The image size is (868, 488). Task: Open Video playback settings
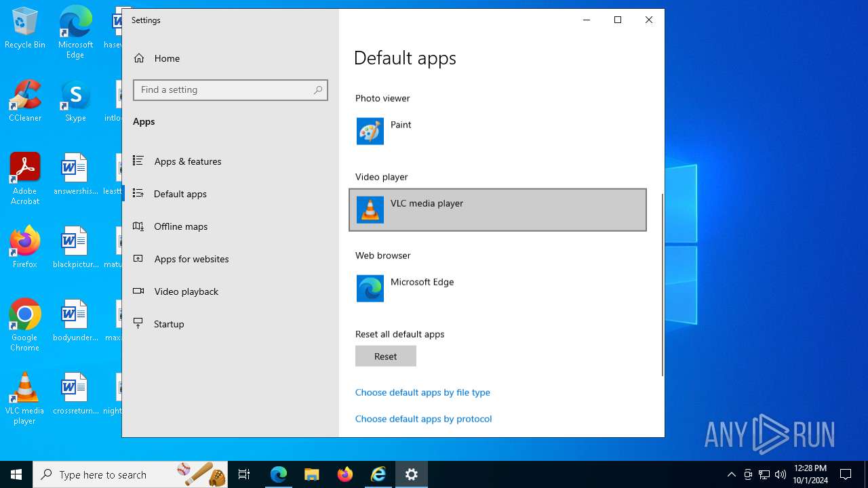click(186, 291)
